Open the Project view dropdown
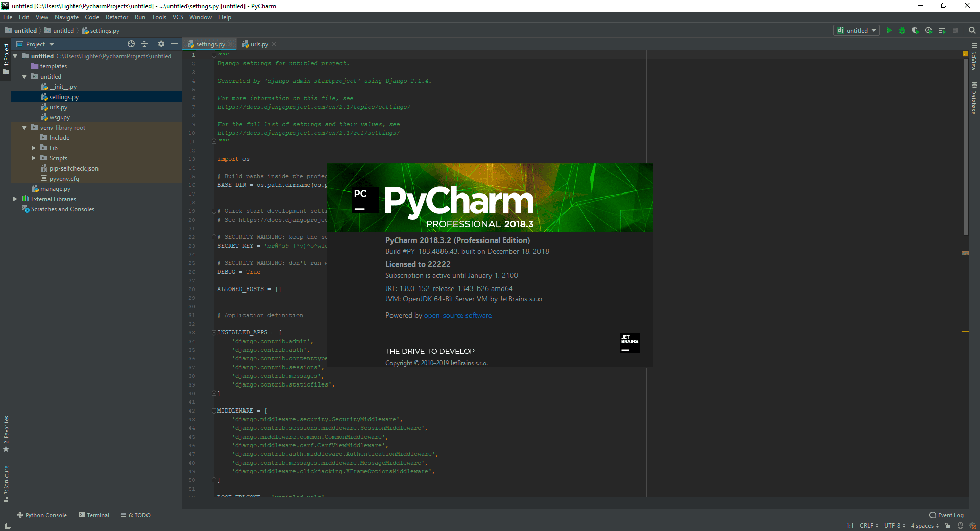 click(x=35, y=44)
